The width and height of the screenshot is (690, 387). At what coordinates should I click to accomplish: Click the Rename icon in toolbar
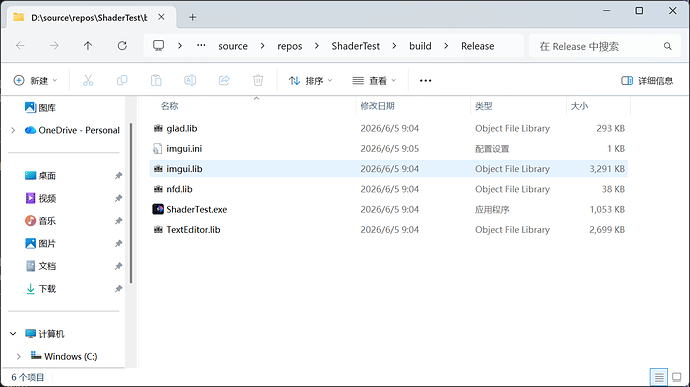pos(190,81)
